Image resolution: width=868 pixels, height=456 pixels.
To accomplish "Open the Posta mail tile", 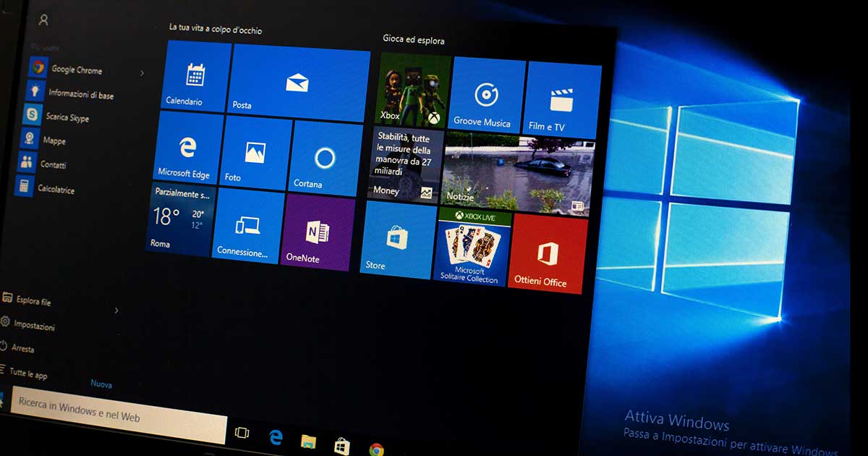I will point(299,83).
